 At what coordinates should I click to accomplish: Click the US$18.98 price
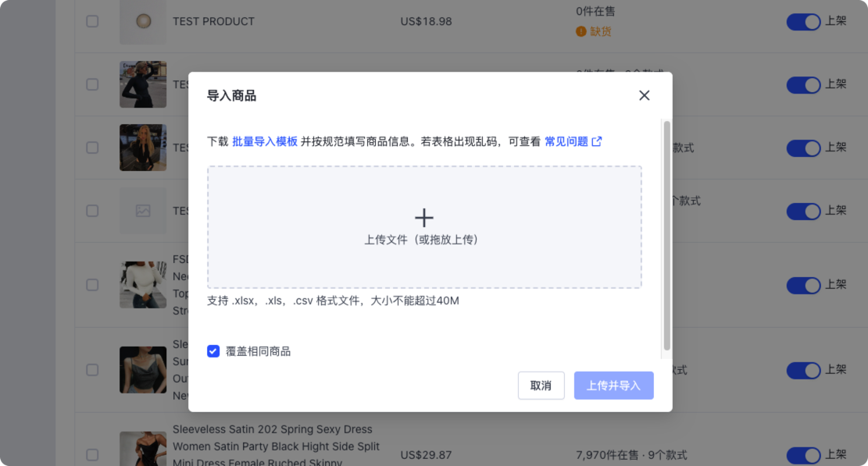pyautogui.click(x=427, y=22)
